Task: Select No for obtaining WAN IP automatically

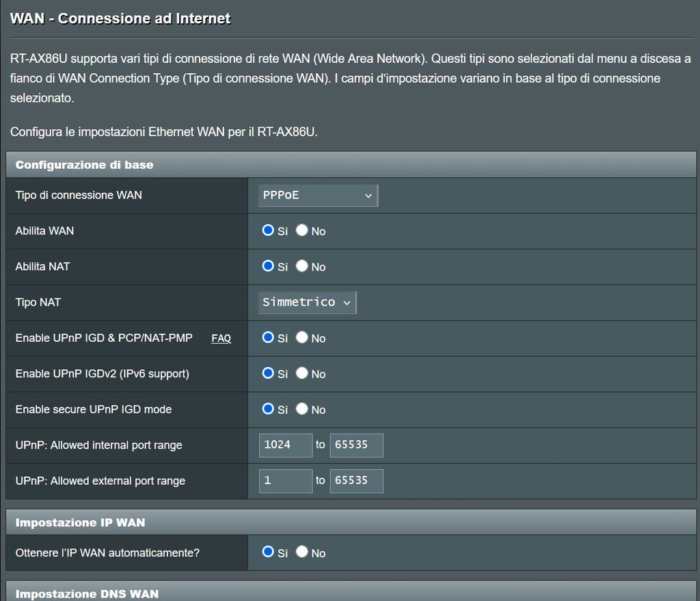Action: click(x=302, y=552)
